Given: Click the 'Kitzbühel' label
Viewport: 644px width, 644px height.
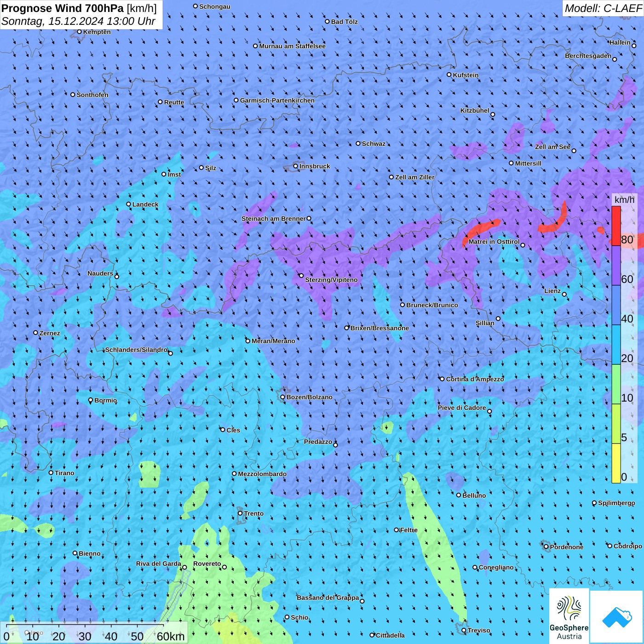Looking at the screenshot, I should click(475, 110).
